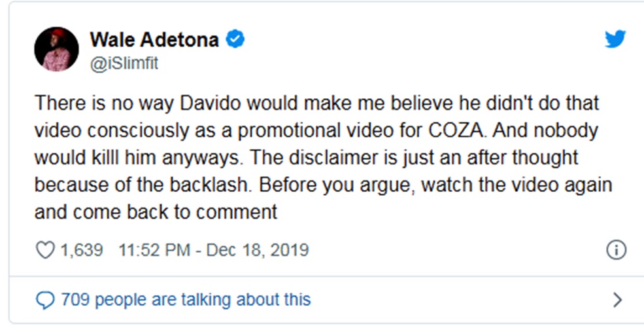Viewport: 644px width, 328px height.
Task: Click the speech bubble reply icon
Action: (44, 300)
